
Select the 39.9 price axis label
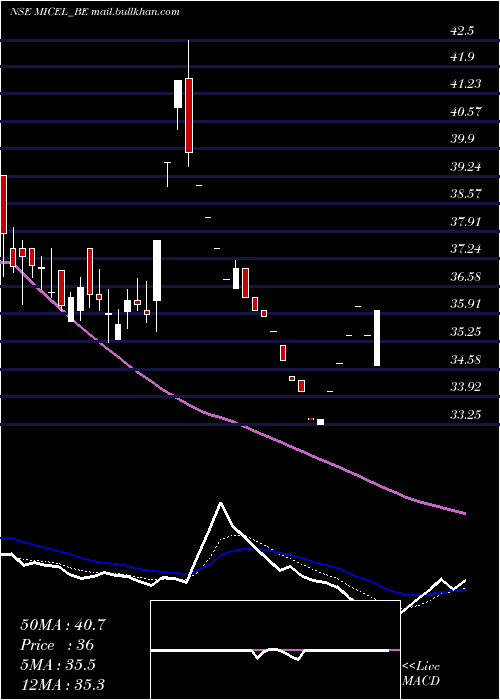(x=462, y=139)
